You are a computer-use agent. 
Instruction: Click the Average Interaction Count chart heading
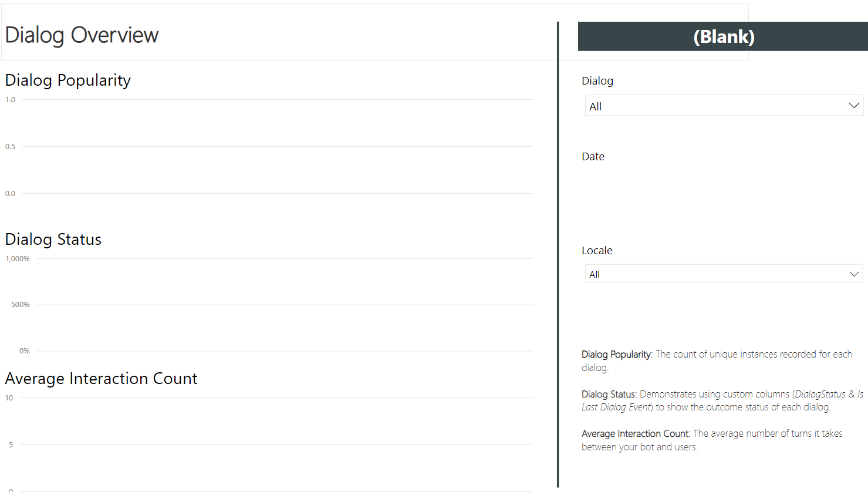(101, 378)
